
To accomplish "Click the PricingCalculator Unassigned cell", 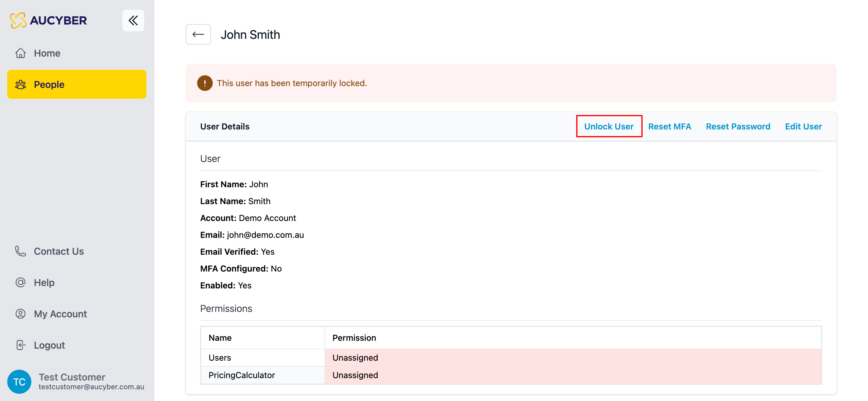I will 355,375.
